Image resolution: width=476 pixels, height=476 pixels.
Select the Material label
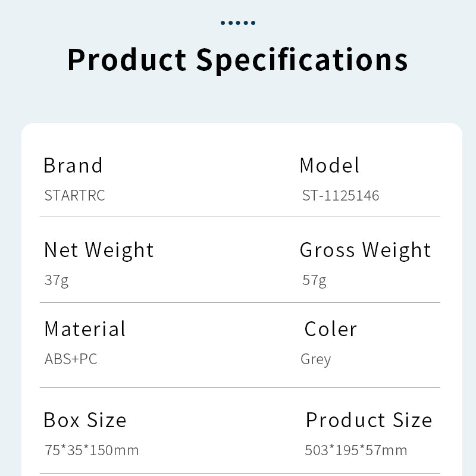coord(85,329)
